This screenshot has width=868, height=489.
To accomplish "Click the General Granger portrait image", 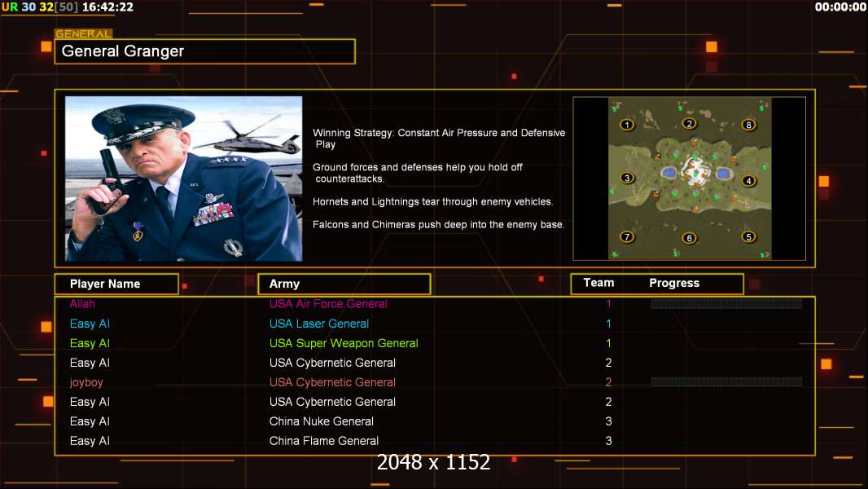I will pos(183,178).
